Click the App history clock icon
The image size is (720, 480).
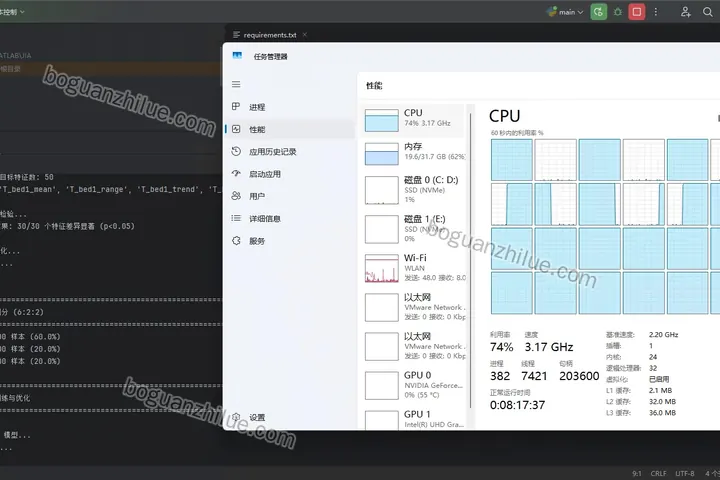coord(236,151)
